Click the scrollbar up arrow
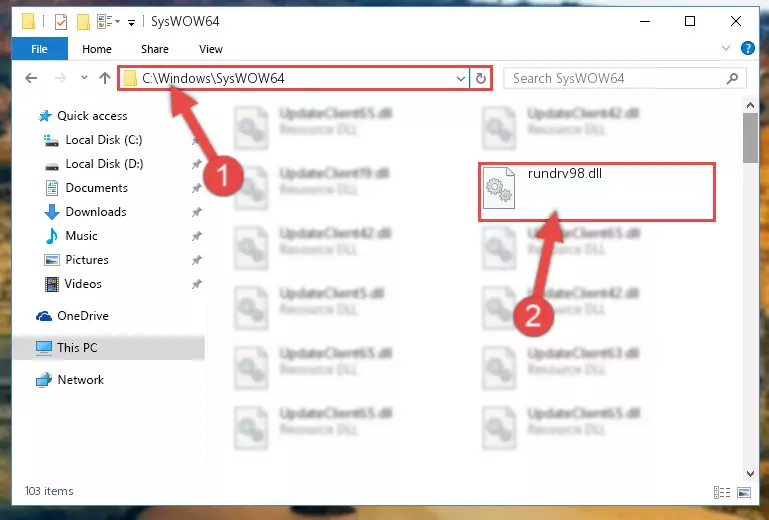Image resolution: width=769 pixels, height=520 pixels. pos(750,105)
